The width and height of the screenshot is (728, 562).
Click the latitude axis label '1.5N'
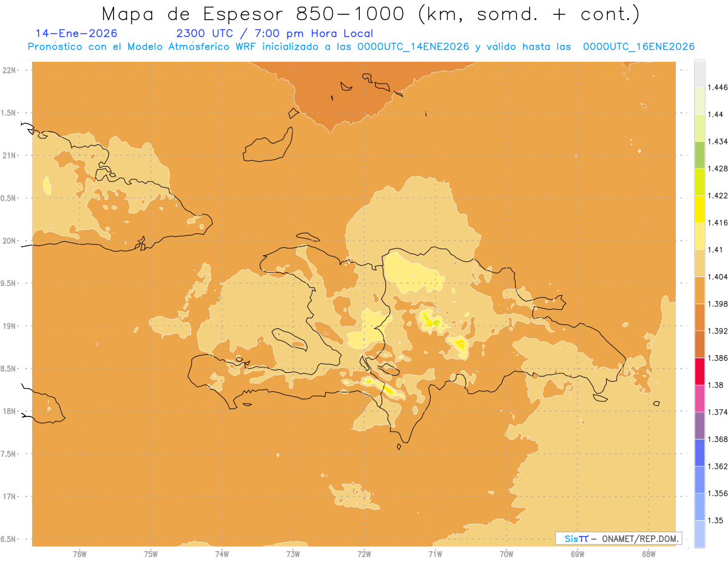[8, 113]
